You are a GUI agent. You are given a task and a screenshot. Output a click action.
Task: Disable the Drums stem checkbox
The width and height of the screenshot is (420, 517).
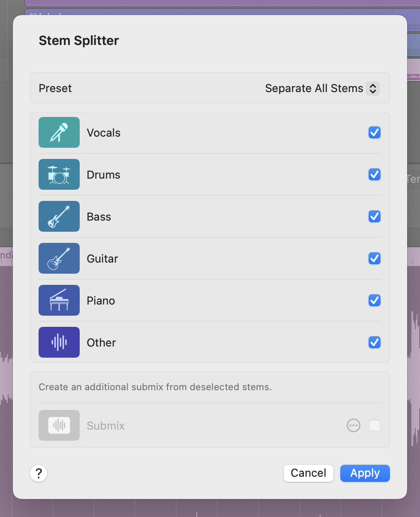click(374, 174)
